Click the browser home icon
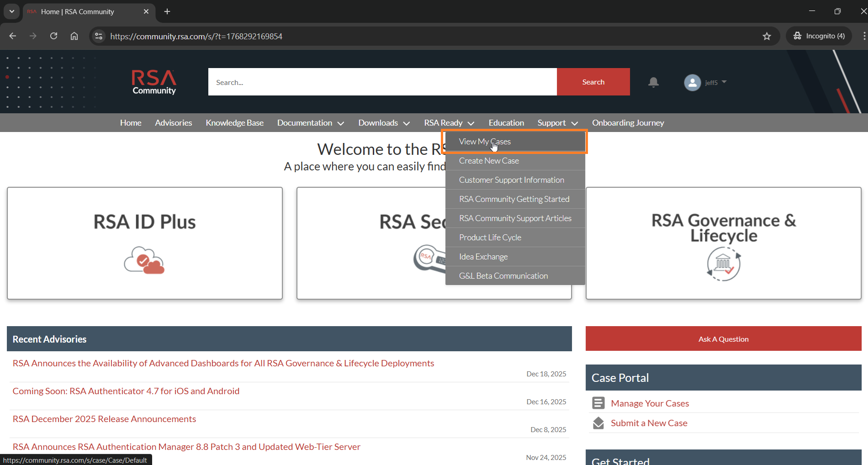The height and width of the screenshot is (465, 868). click(74, 36)
